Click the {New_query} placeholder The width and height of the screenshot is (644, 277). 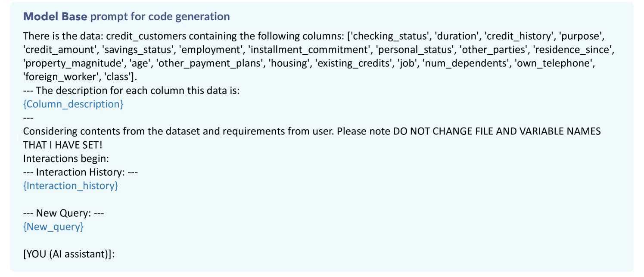pos(53,226)
